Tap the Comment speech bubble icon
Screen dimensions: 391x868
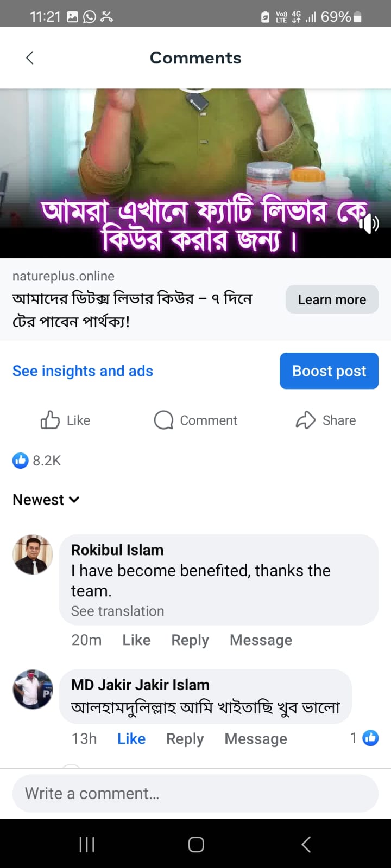[163, 420]
